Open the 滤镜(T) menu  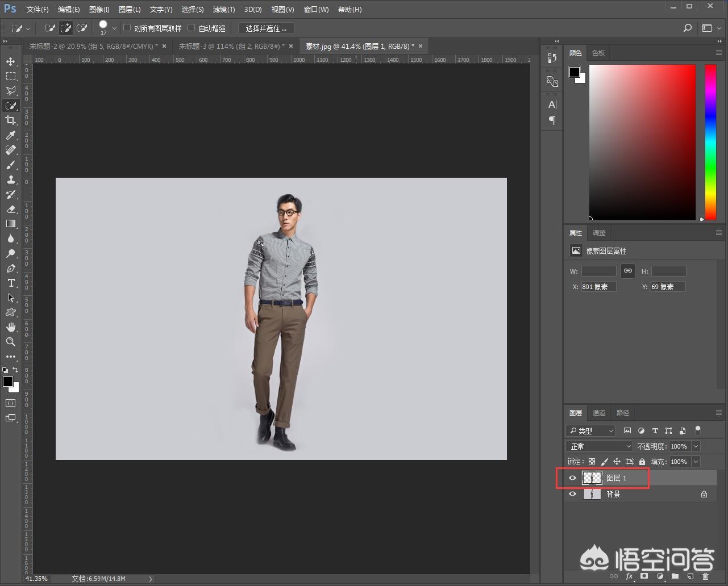pyautogui.click(x=224, y=10)
